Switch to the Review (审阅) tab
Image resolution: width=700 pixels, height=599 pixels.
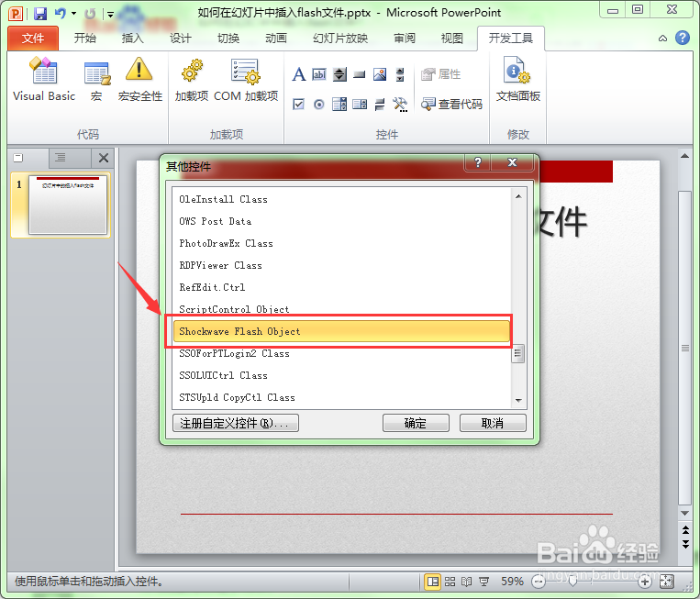(405, 39)
